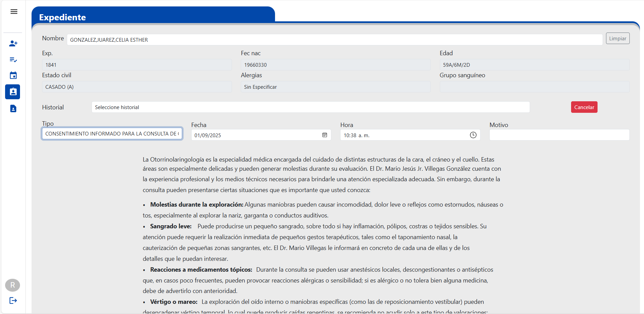Click the Alergias field
Viewport: 644px width, 314px height.
[x=335, y=87]
